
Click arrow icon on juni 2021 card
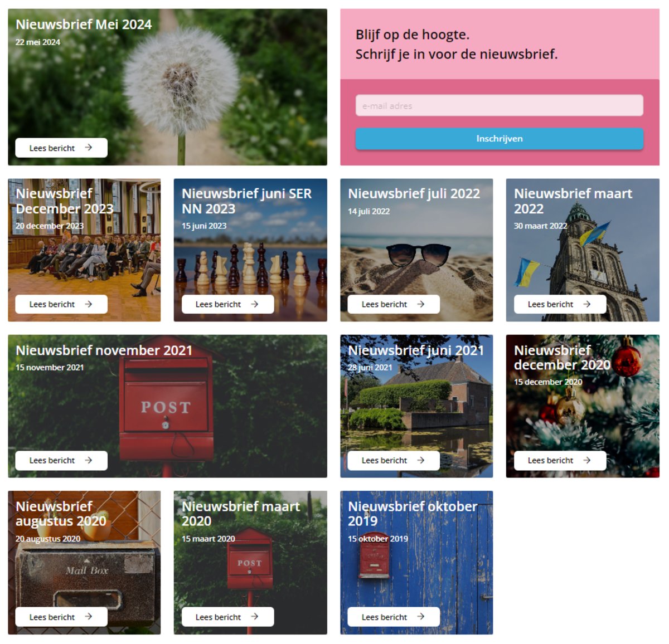(421, 460)
